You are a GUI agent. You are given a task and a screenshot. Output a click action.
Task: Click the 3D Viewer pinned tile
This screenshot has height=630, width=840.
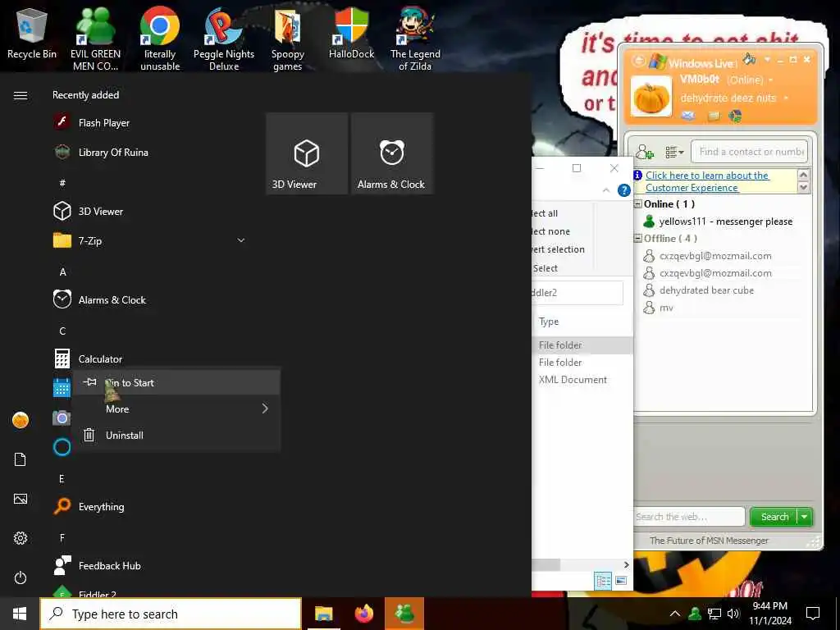[307, 153]
